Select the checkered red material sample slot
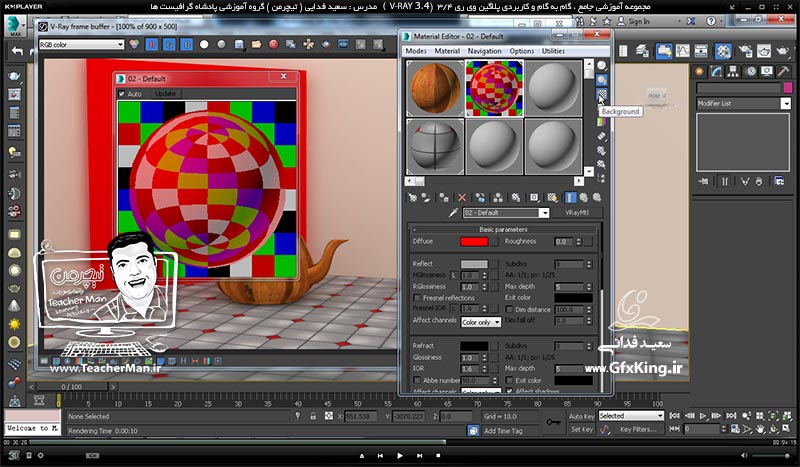 pos(494,88)
